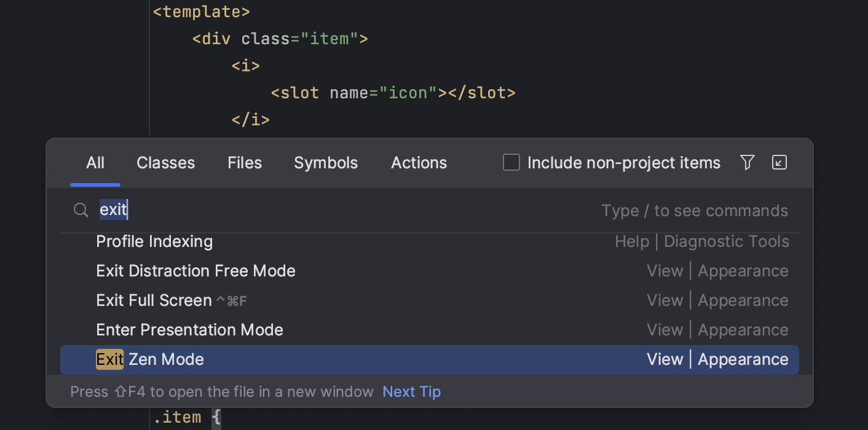
Task: Open the Files tab
Action: click(x=244, y=163)
